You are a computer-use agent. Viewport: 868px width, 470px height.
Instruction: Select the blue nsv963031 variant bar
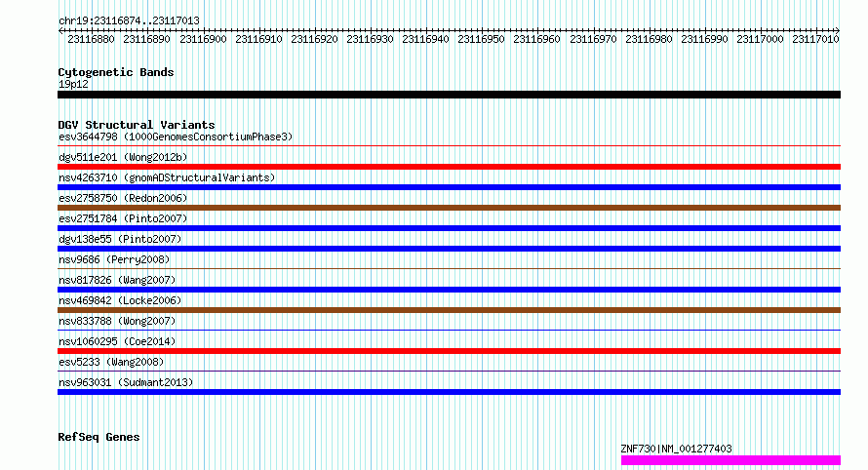(449, 392)
